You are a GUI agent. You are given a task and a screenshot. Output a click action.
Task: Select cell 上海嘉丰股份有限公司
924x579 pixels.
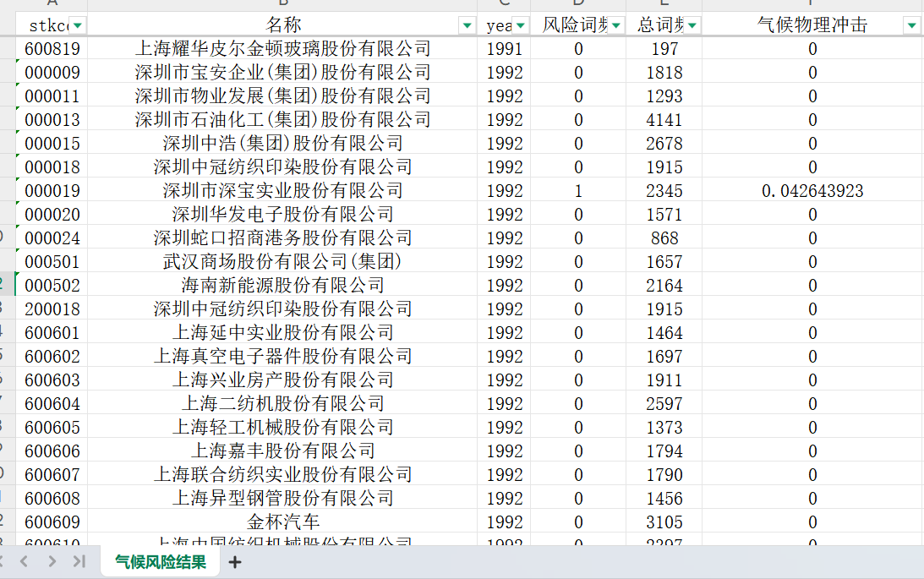pos(282,451)
